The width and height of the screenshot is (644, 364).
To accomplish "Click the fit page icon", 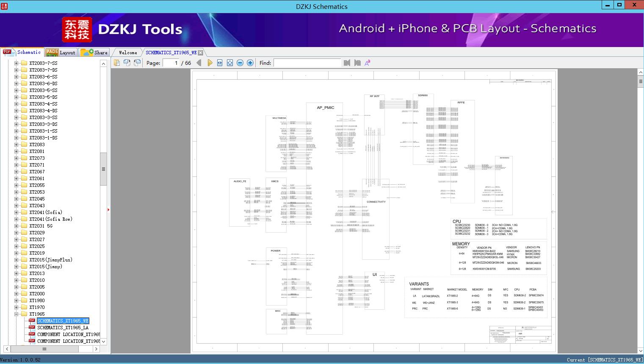I will pyautogui.click(x=230, y=63).
